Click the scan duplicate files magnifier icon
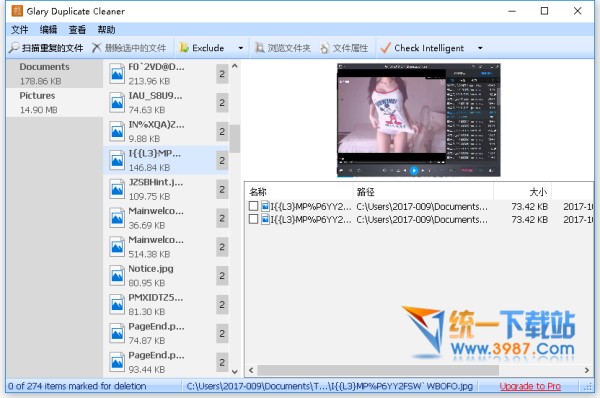The height and width of the screenshot is (398, 600). click(14, 48)
